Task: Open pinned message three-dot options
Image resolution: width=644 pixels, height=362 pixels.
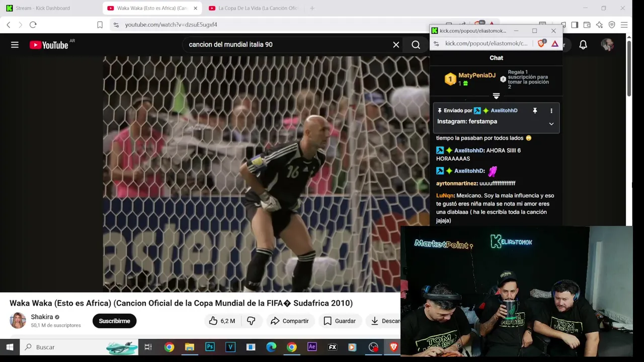Action: tap(551, 111)
